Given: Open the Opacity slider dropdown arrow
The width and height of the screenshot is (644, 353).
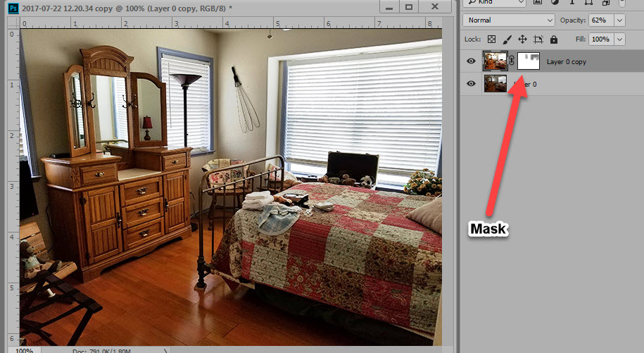Looking at the screenshot, I should pos(620,20).
